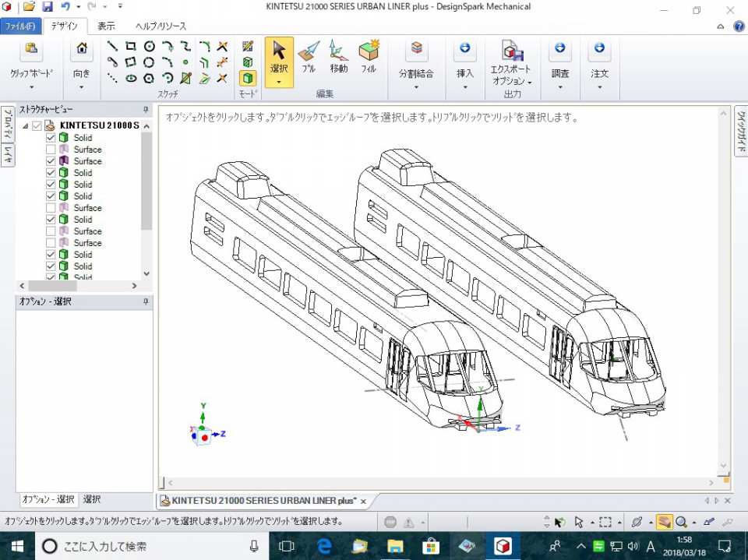Switch to the デザイン ribbon tab

pos(65,26)
